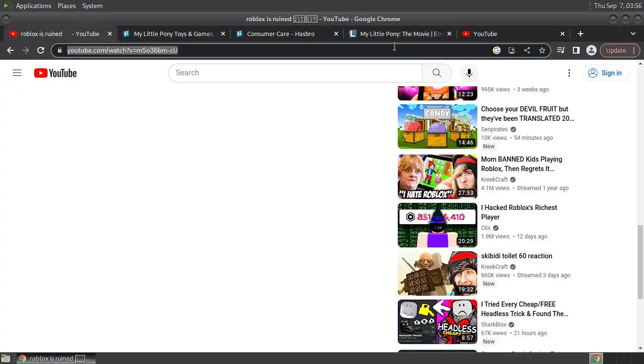
Task: Click title skibidi toilet 60 reaction
Action: tap(517, 256)
